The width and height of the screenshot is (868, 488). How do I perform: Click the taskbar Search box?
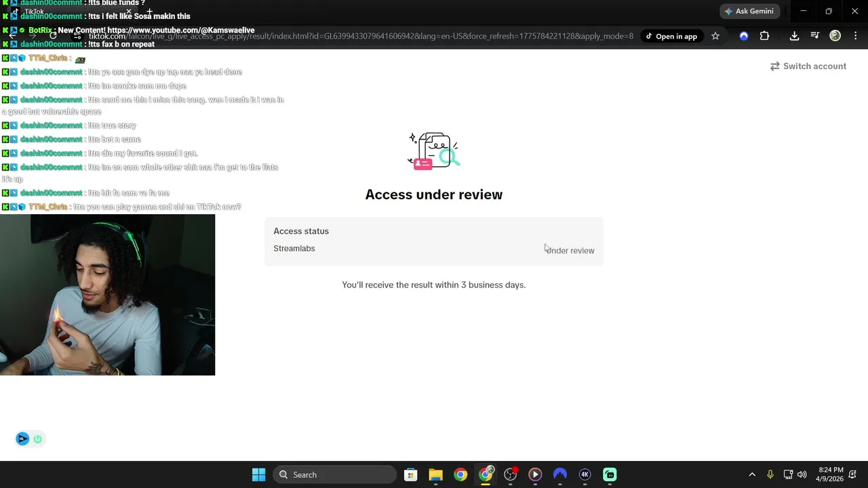click(334, 474)
